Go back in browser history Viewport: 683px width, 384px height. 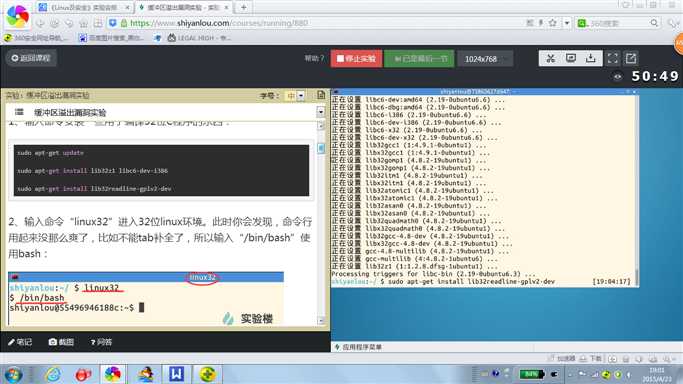(40, 23)
